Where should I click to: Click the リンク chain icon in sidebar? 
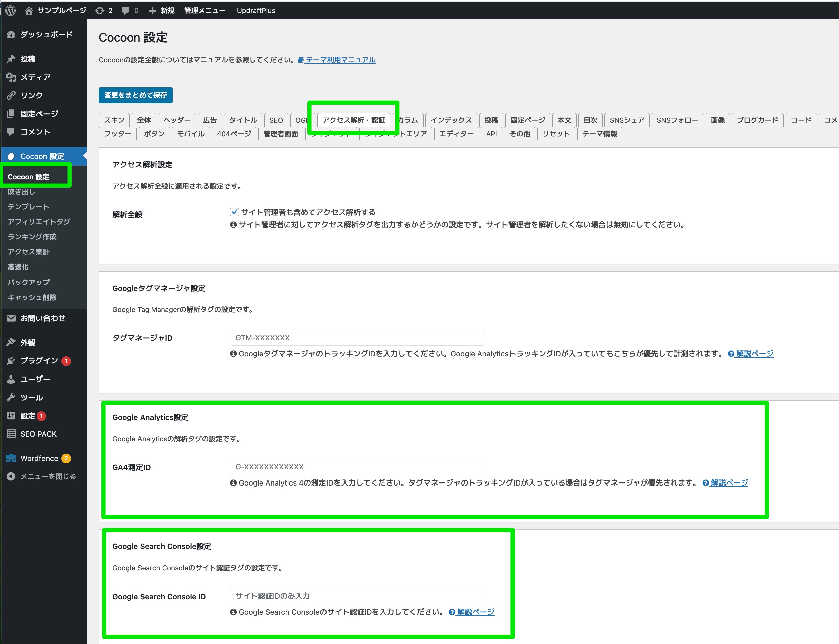tap(11, 95)
